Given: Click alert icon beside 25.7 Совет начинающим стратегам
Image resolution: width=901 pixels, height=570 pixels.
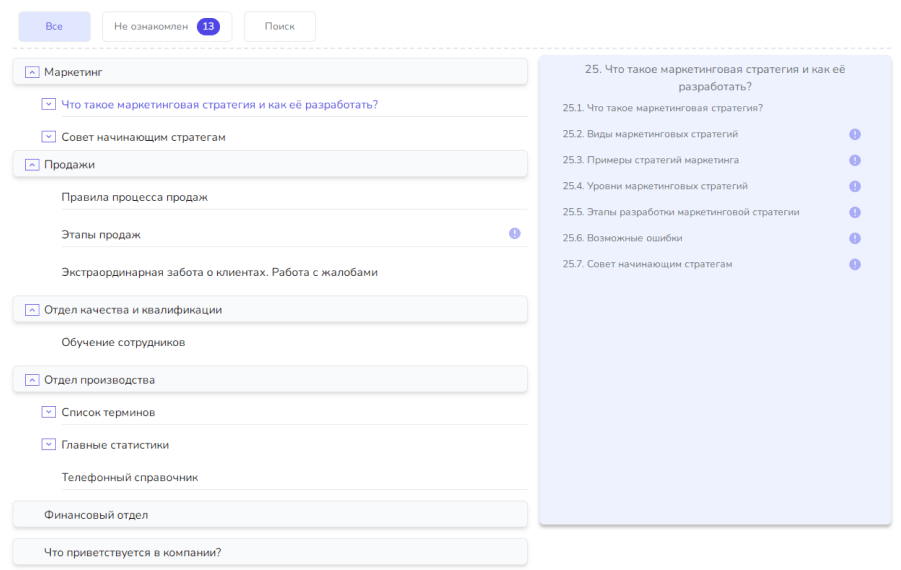Looking at the screenshot, I should point(855,264).
